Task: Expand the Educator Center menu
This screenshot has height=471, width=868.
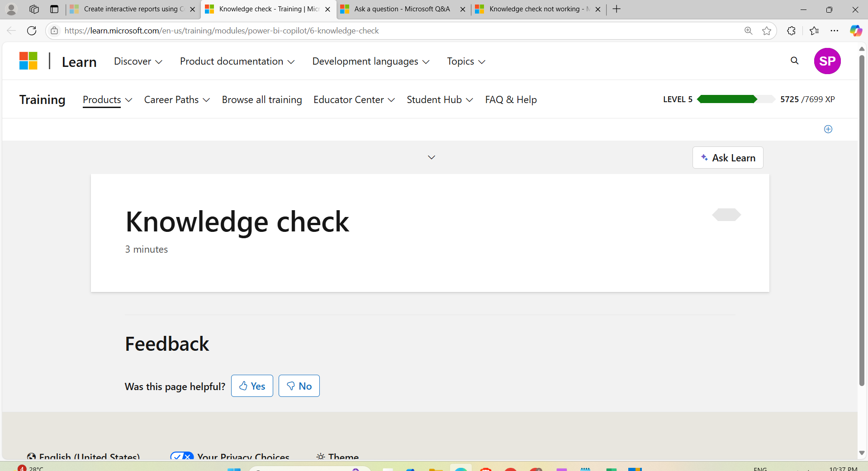Action: click(354, 100)
